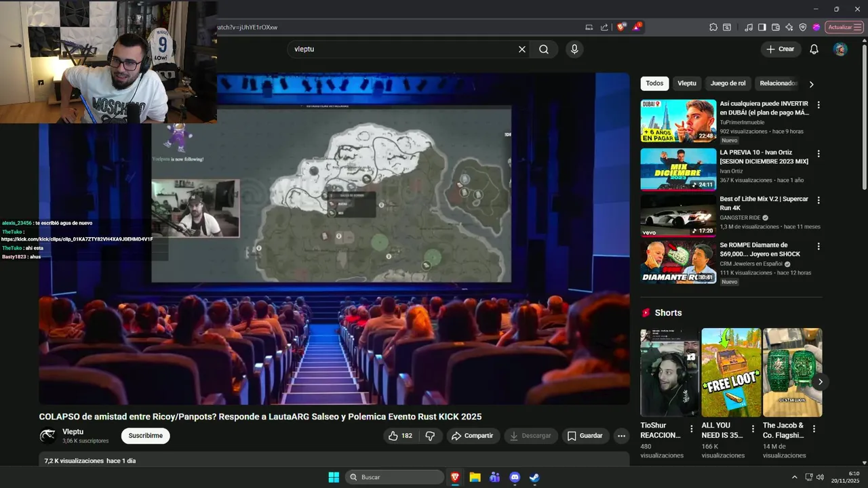Click the Vleptu channel avatar
The height and width of the screenshot is (488, 868).
point(47,436)
